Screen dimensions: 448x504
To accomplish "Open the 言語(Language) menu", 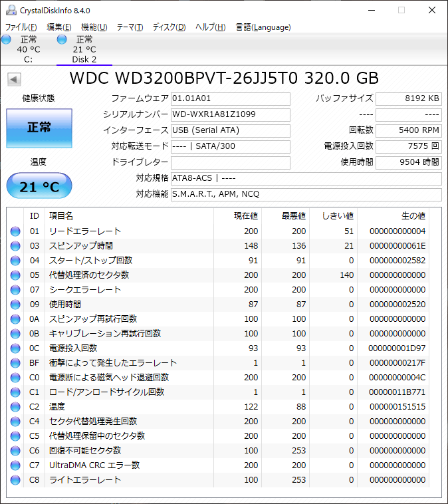I will pyautogui.click(x=263, y=27).
